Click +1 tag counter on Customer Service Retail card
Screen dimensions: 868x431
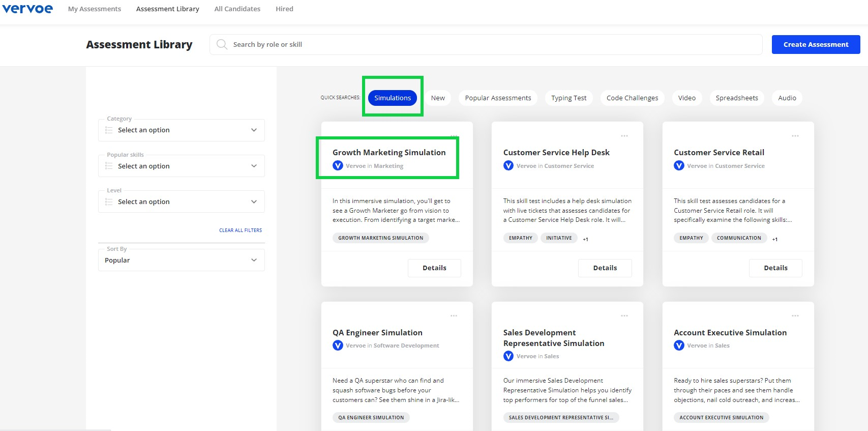[774, 239]
